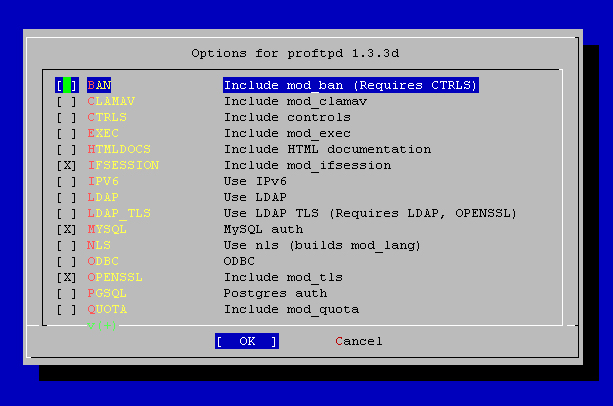613x406 pixels.
Task: Click the 'Use LDAP' description text
Action: point(255,198)
